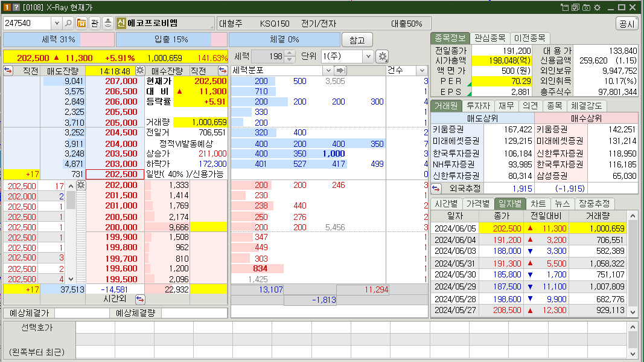Click the daily table scrollbar down arrow
Screen dimensions: 644x362
coord(633,312)
